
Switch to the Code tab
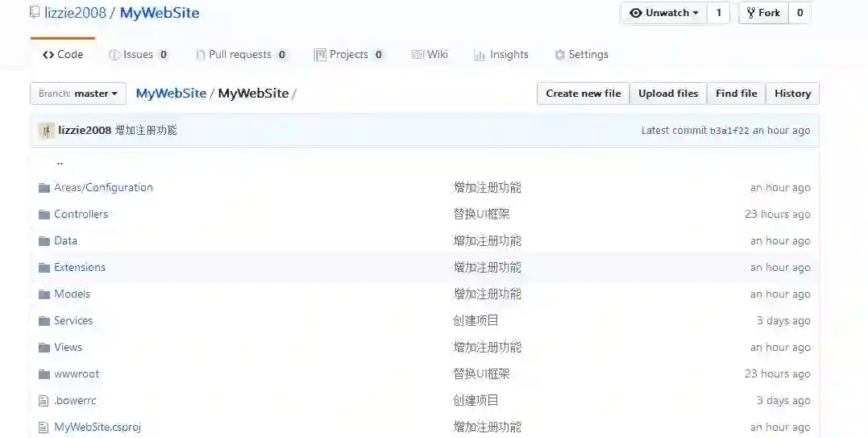63,54
